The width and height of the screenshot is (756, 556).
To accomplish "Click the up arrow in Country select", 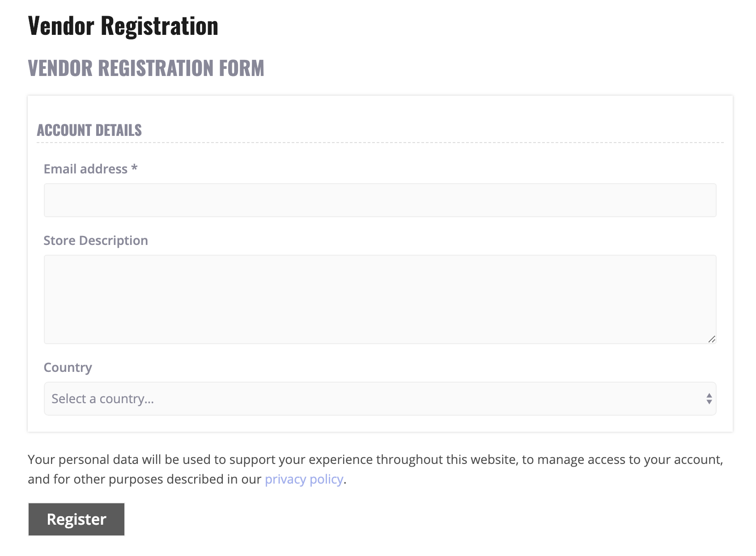I will click(709, 396).
